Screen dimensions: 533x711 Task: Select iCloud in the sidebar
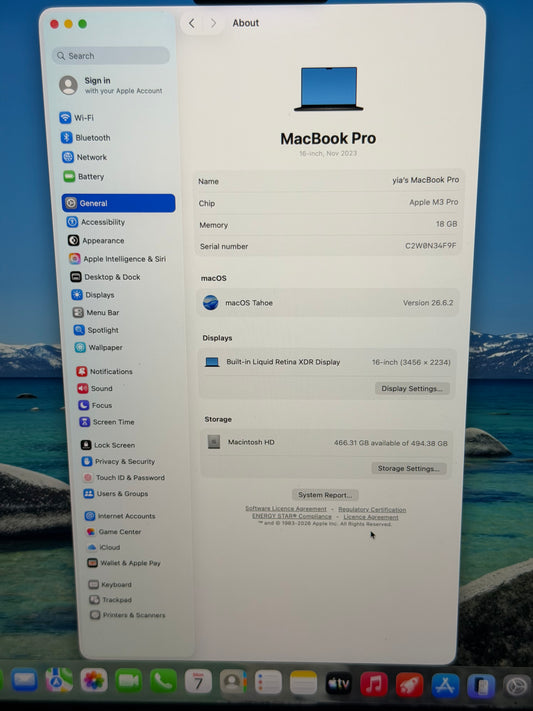point(104,547)
